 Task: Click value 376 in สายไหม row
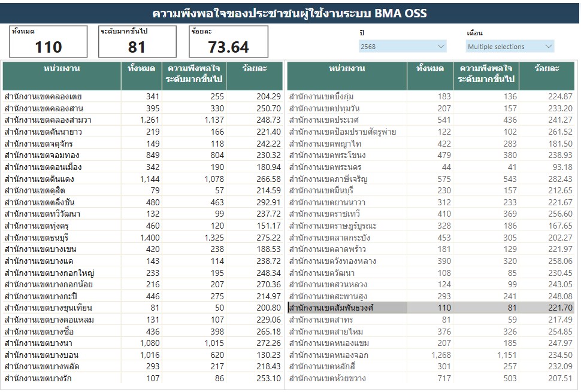[x=444, y=332]
